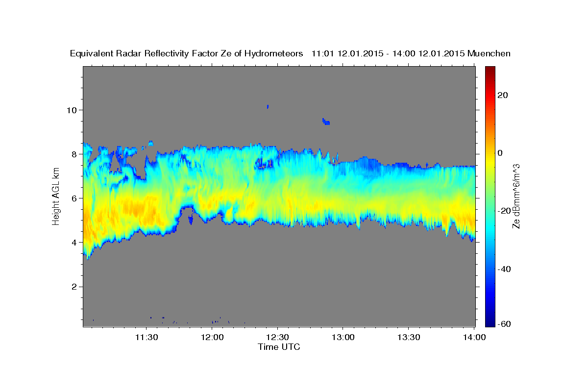
Task: Click the 13:30 time tick label
Action: pyautogui.click(x=408, y=337)
